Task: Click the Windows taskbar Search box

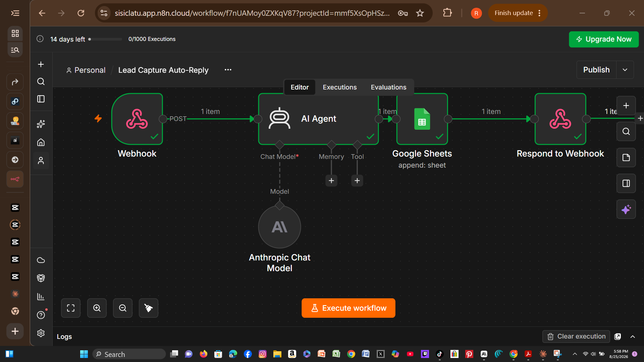Action: pos(129,354)
